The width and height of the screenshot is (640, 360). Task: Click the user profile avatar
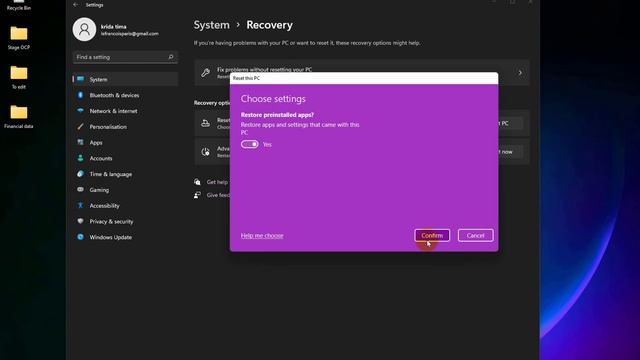tap(84, 29)
